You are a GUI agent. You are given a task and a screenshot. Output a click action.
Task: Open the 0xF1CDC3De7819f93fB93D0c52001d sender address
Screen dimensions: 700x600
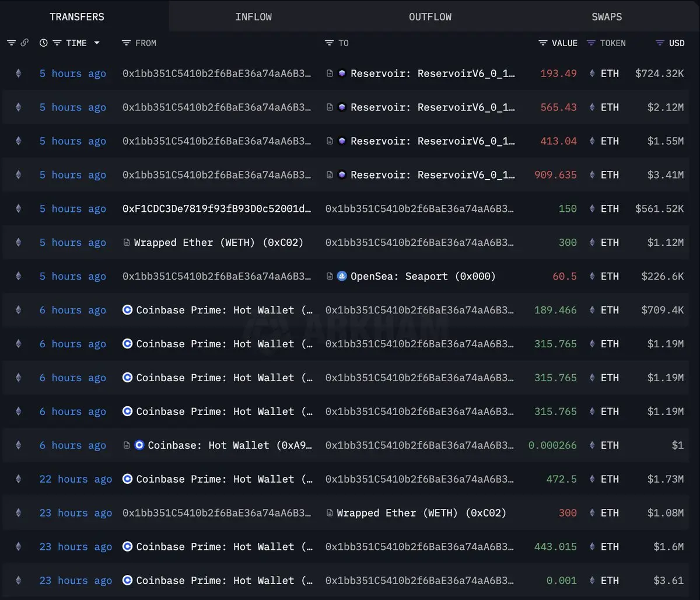coord(217,209)
